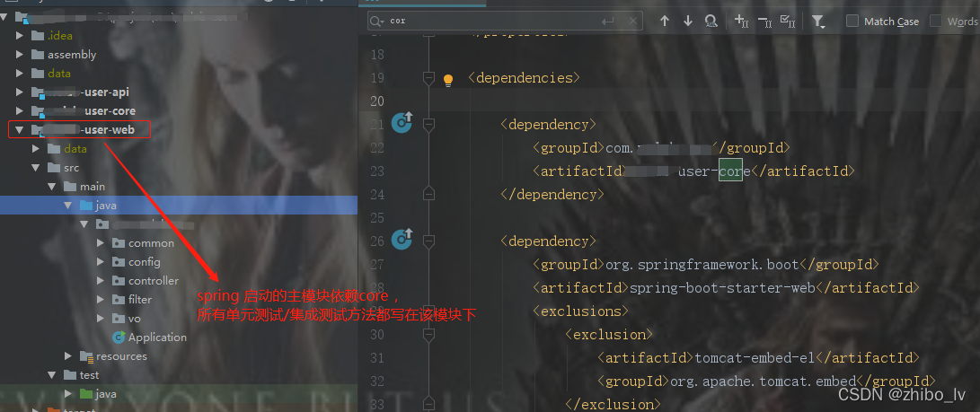Click the Find All occurrences icon
980x412 pixels.
pos(711,22)
